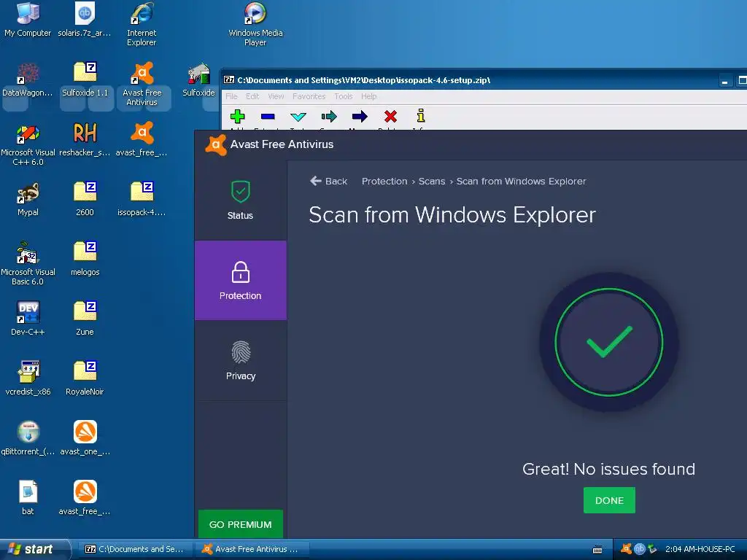Image resolution: width=747 pixels, height=560 pixels.
Task: Open the View menu in 7-Zip
Action: tap(276, 96)
